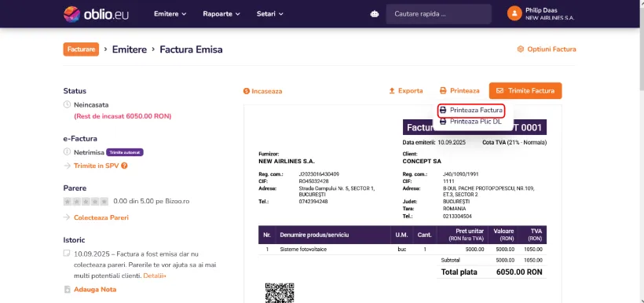
Task: Click the question mark next to Trimite in SPV
Action: tap(124, 166)
